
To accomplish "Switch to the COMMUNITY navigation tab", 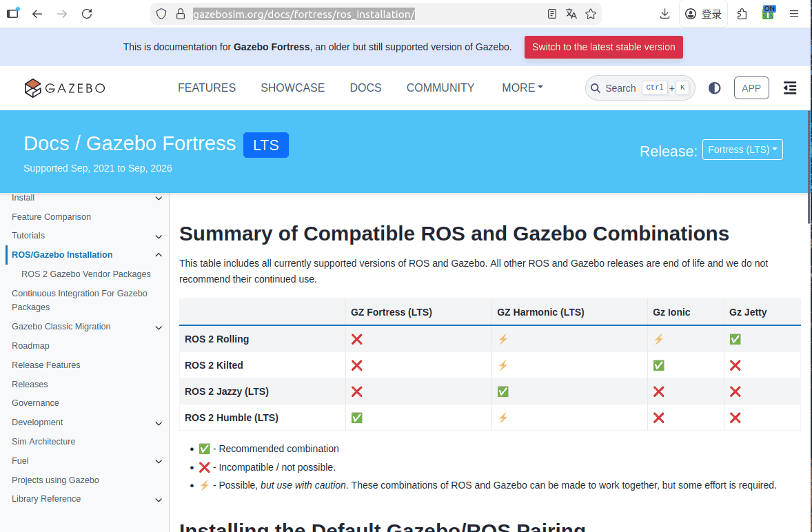I will coord(440,88).
